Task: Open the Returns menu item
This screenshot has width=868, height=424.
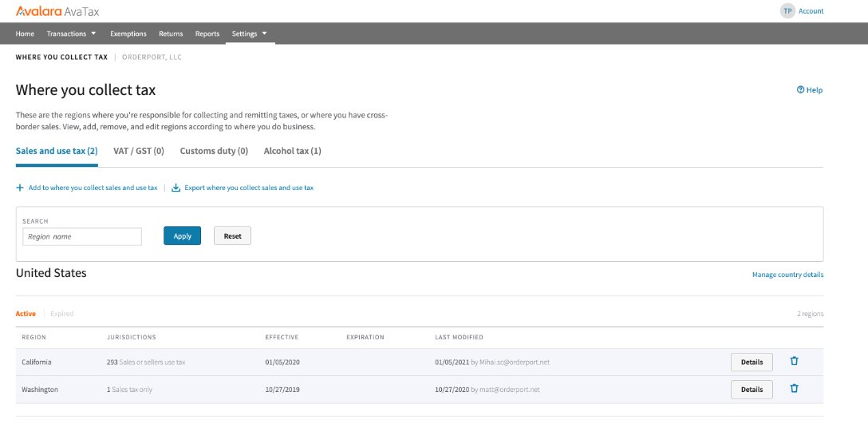Action: point(171,34)
